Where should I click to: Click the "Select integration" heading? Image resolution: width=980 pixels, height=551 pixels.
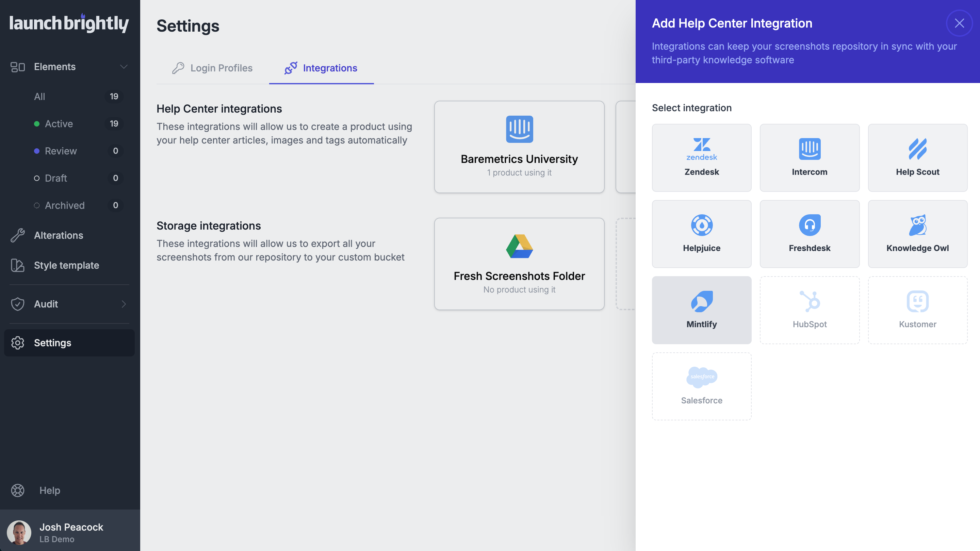point(692,108)
